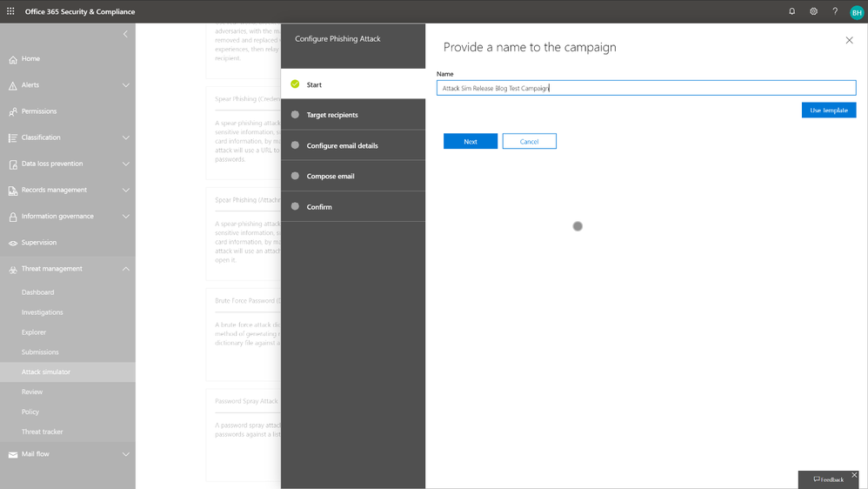The width and height of the screenshot is (868, 489).
Task: Open Threat tracker in sidebar
Action: pos(42,432)
